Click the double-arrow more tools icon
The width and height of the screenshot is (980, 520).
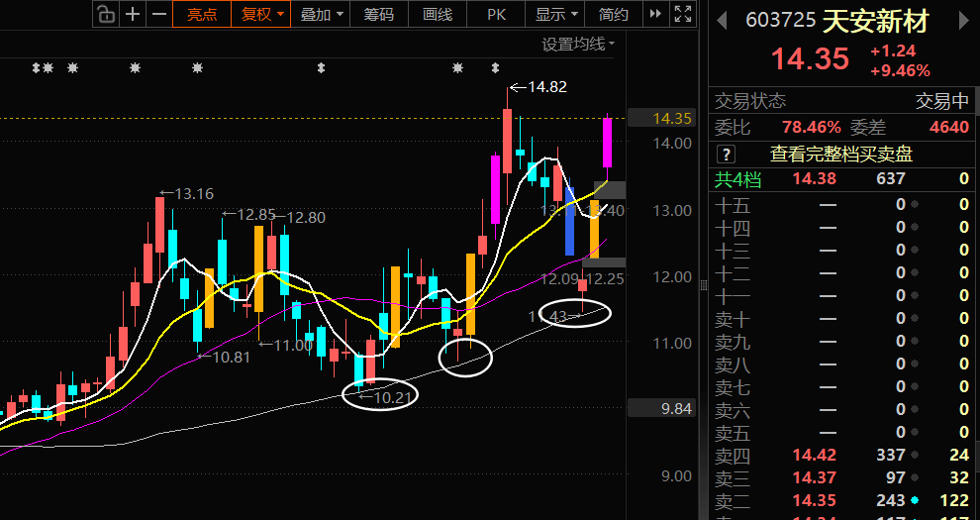tap(655, 14)
